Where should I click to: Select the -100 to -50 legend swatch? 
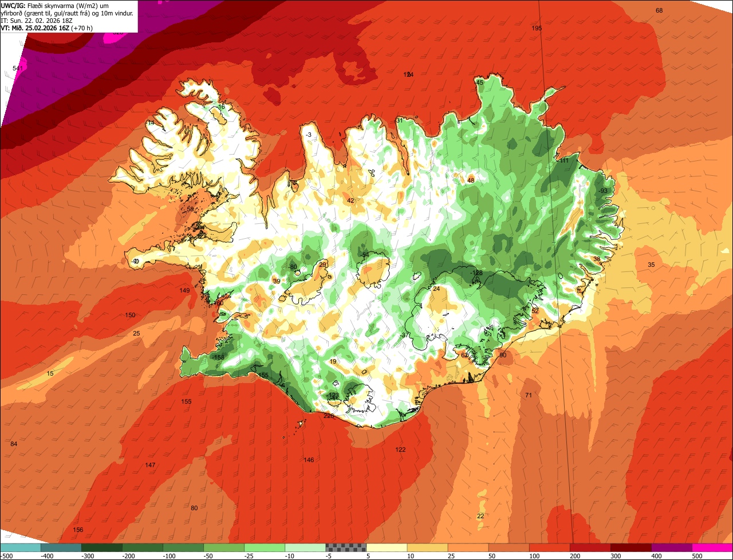tap(183, 547)
